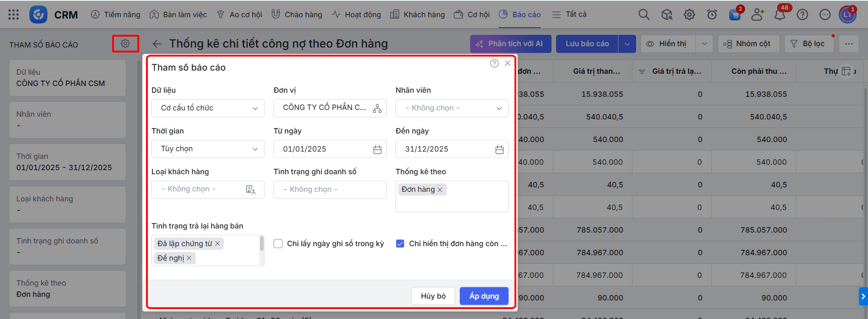
Task: Remove the Đơn hàng tag from Thống kê theo
Action: (440, 190)
